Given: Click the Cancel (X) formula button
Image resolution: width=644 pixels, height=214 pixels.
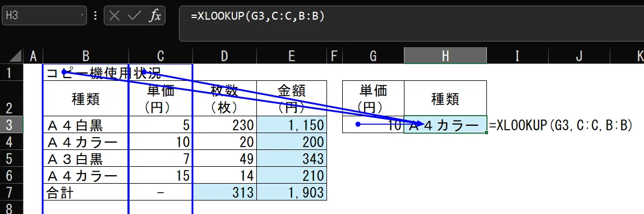Looking at the screenshot, I should [x=114, y=16].
